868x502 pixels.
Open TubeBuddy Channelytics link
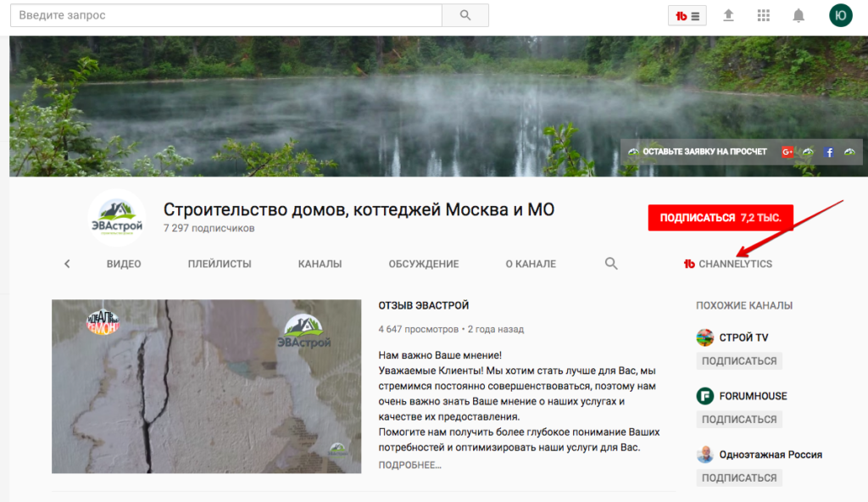pyautogui.click(x=728, y=264)
